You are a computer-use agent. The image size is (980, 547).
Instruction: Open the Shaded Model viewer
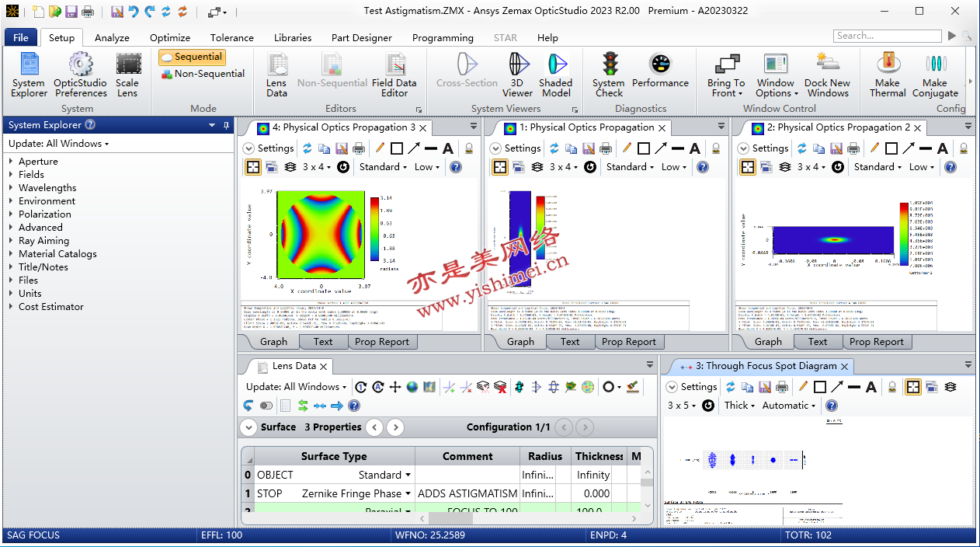coord(556,75)
